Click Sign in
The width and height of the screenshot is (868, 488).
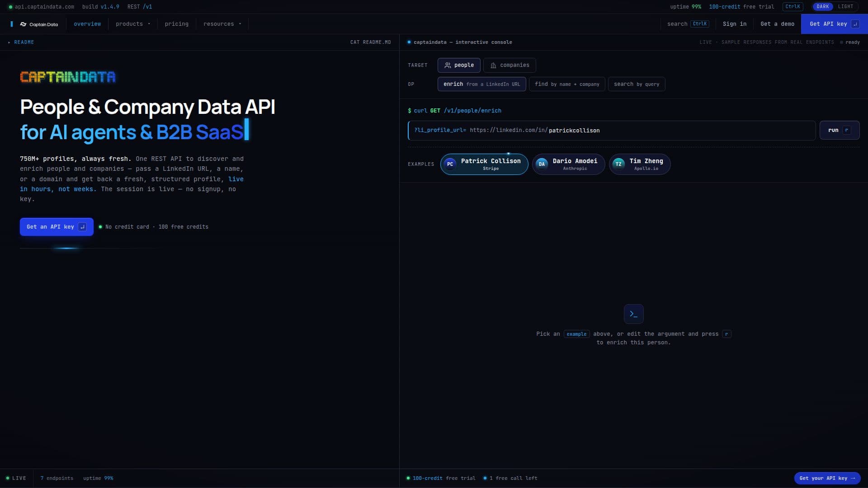[734, 24]
